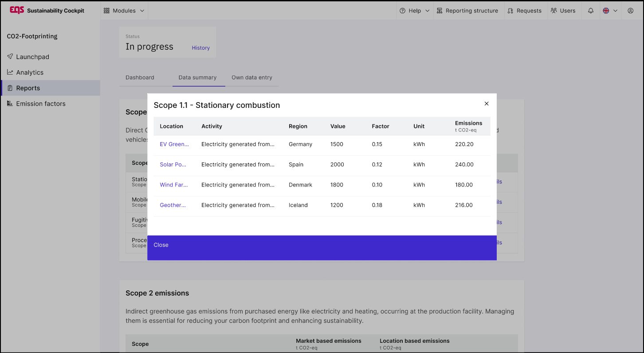The image size is (644, 353).
Task: Click the Launchpad rocket icon
Action: pos(10,57)
